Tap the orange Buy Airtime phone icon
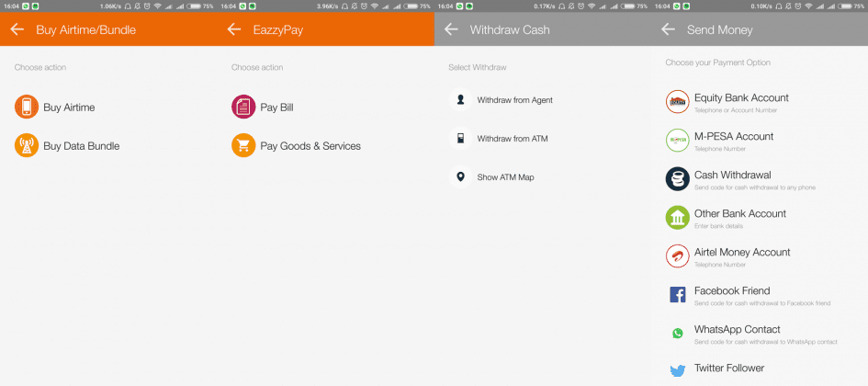868x386 pixels. click(27, 107)
